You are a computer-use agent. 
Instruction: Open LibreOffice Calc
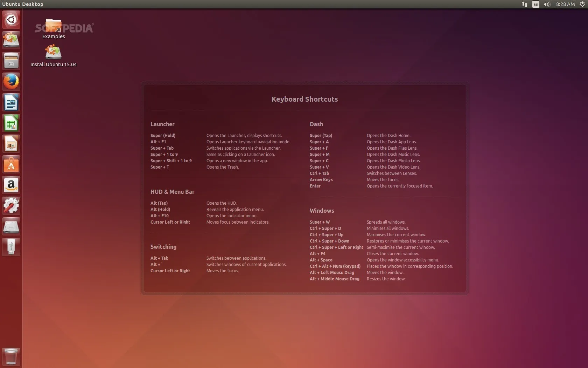pos(11,123)
